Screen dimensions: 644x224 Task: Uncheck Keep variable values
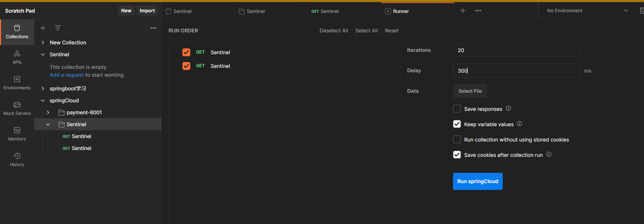coord(457,124)
